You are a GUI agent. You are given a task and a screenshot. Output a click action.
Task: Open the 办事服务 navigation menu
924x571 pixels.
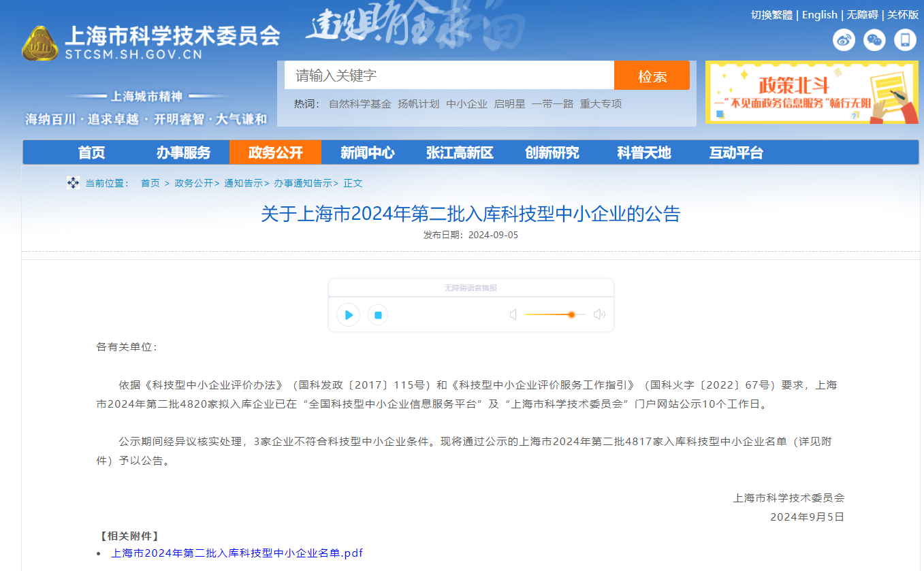click(x=183, y=152)
